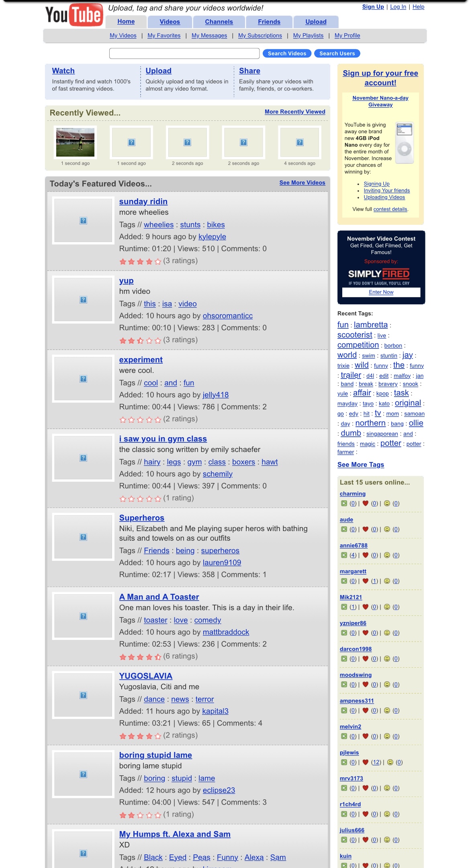Click the search text field
This screenshot has height=868, width=470.
click(x=184, y=53)
